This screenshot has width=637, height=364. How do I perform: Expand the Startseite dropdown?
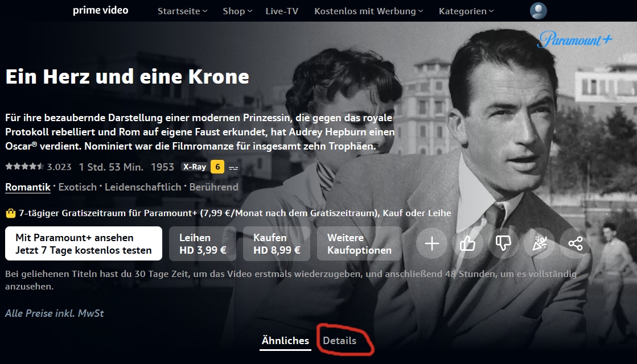(x=182, y=11)
